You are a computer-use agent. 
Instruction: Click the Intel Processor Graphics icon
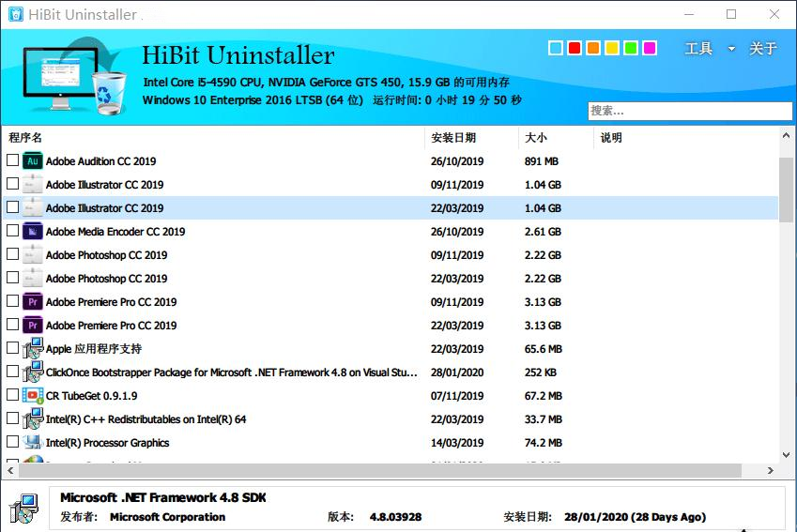33,442
